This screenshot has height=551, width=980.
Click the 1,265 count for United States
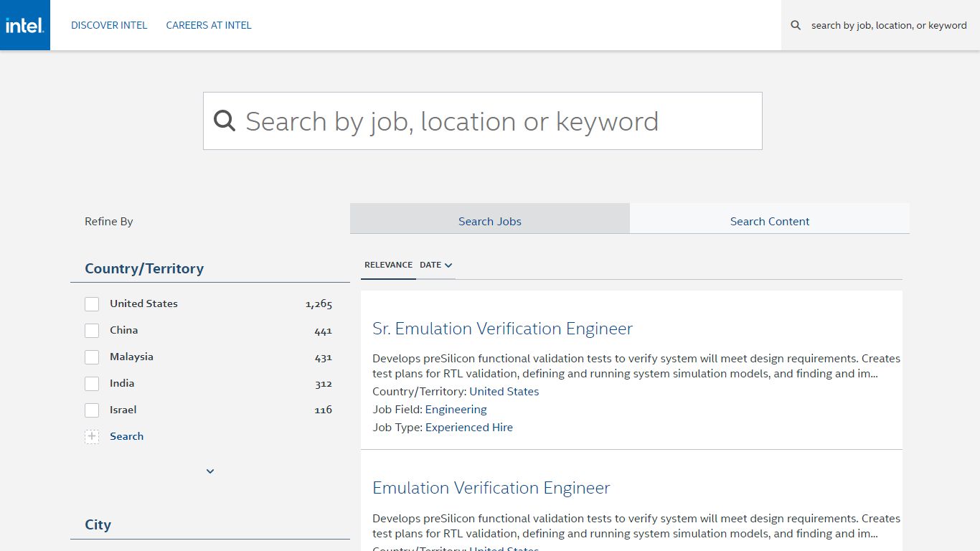click(319, 304)
